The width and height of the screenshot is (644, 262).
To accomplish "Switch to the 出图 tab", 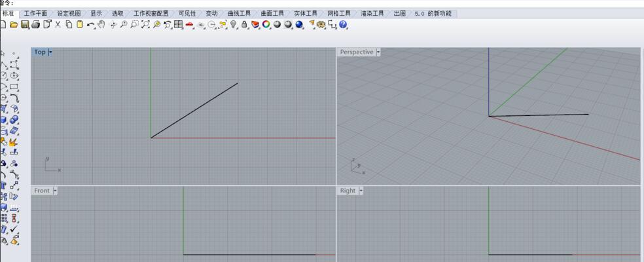I will pyautogui.click(x=400, y=14).
